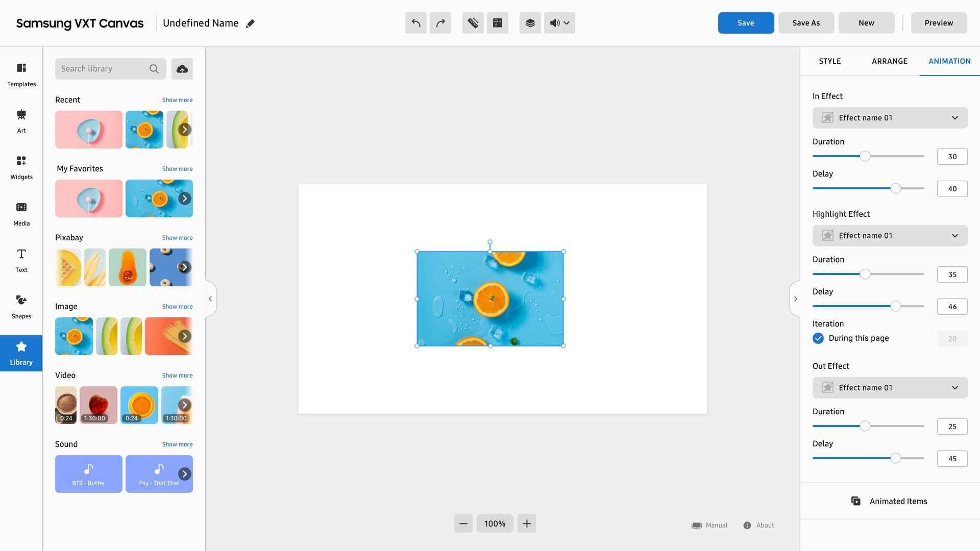Click the redo arrow icon
Image resolution: width=980 pixels, height=551 pixels.
click(440, 23)
